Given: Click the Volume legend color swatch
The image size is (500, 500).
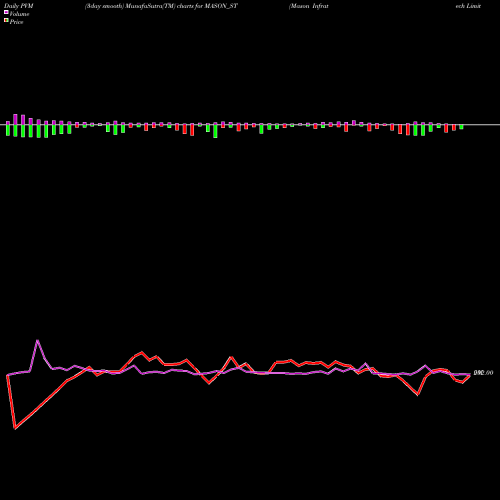Looking at the screenshot, I should (x=6, y=12).
